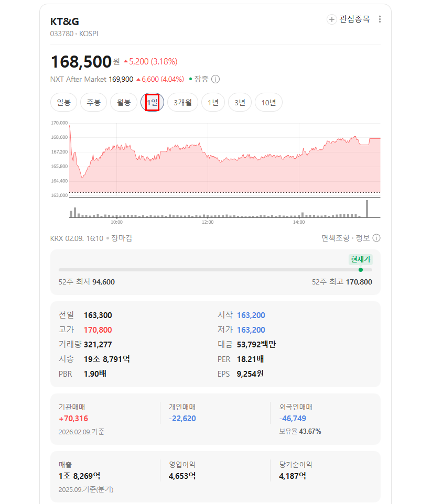Click the 시작 value 163,200

click(x=251, y=315)
